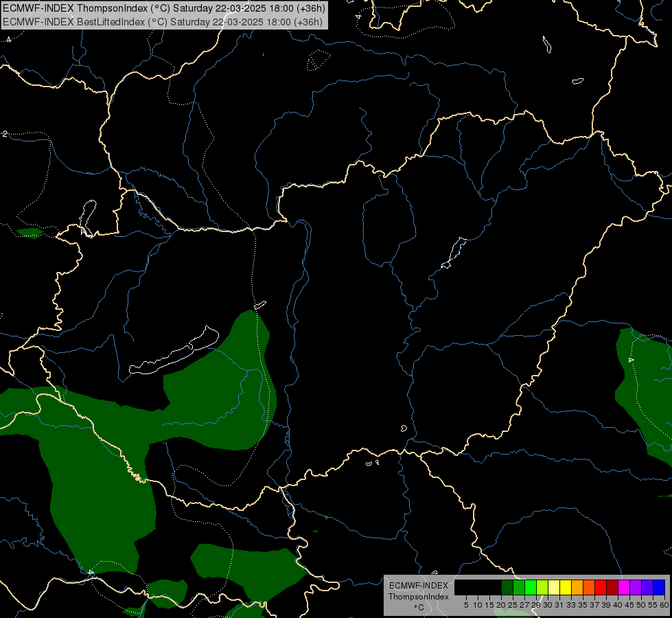Click the legend tick label 20
The height and width of the screenshot is (618, 672).
click(502, 605)
